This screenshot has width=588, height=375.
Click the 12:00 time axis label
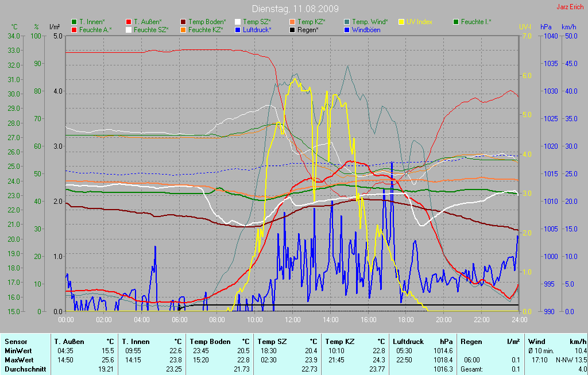(292, 320)
